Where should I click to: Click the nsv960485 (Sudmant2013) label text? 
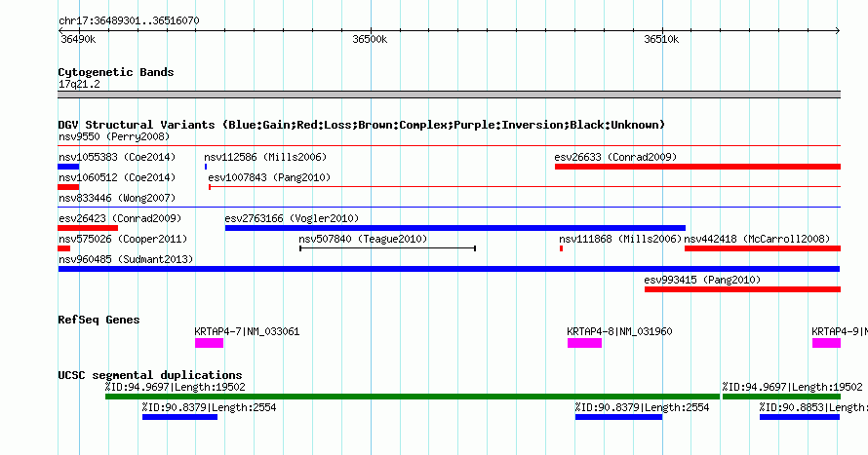(x=126, y=259)
